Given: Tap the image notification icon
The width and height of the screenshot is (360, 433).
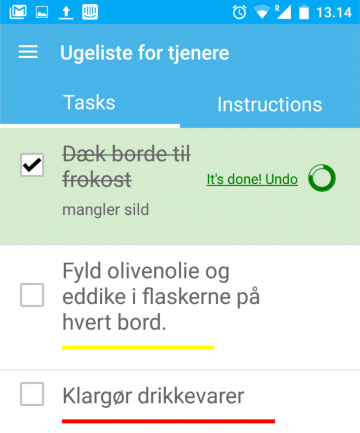Looking at the screenshot, I should [x=42, y=12].
